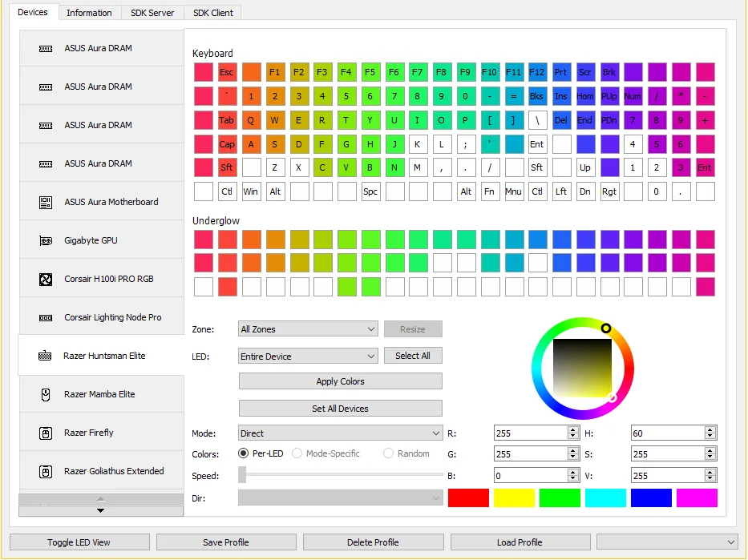The width and height of the screenshot is (748, 560).
Task: Open the Zone dropdown showing All Zones
Action: 308,329
